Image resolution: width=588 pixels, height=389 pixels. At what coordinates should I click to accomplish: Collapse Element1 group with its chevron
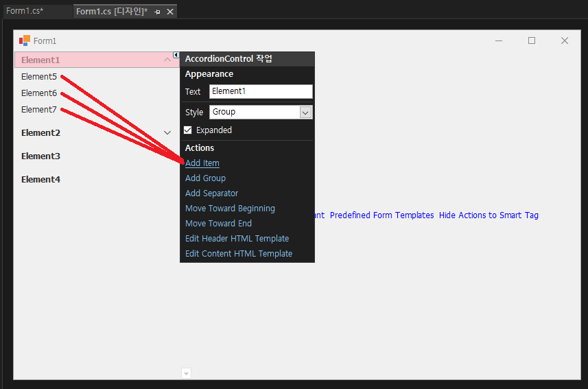click(167, 60)
